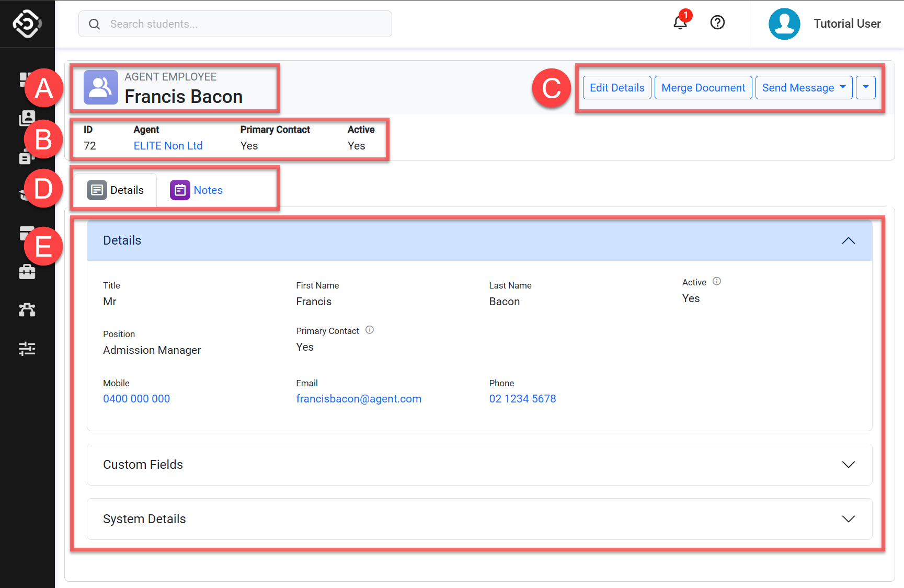Open the settings sliders sidebar icon
This screenshot has height=588, width=904.
(27, 349)
